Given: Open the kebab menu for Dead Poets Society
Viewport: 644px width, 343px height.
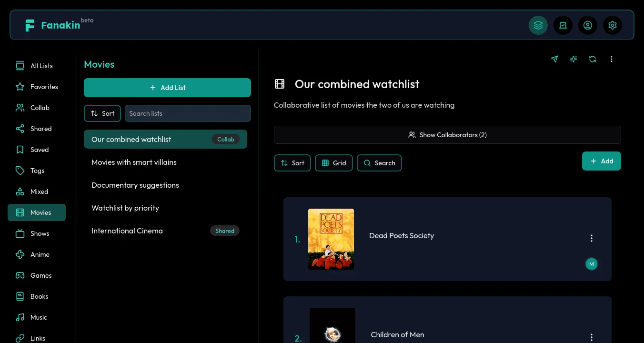Looking at the screenshot, I should coord(591,238).
